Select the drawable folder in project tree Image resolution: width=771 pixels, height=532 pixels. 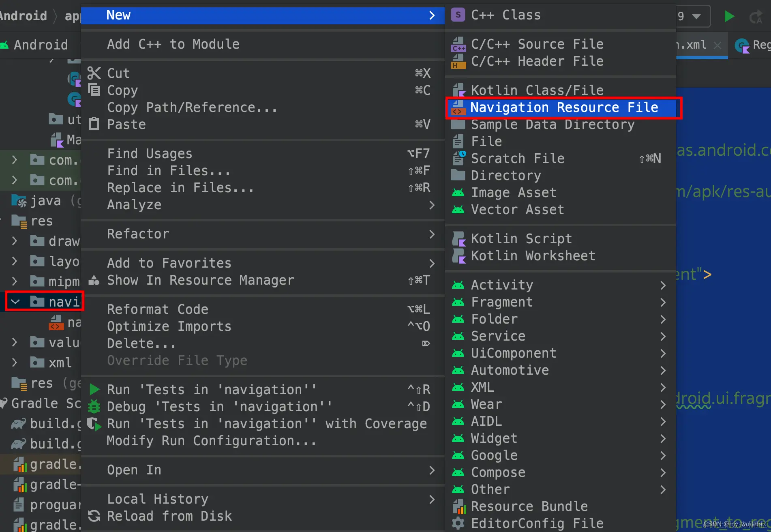click(55, 241)
